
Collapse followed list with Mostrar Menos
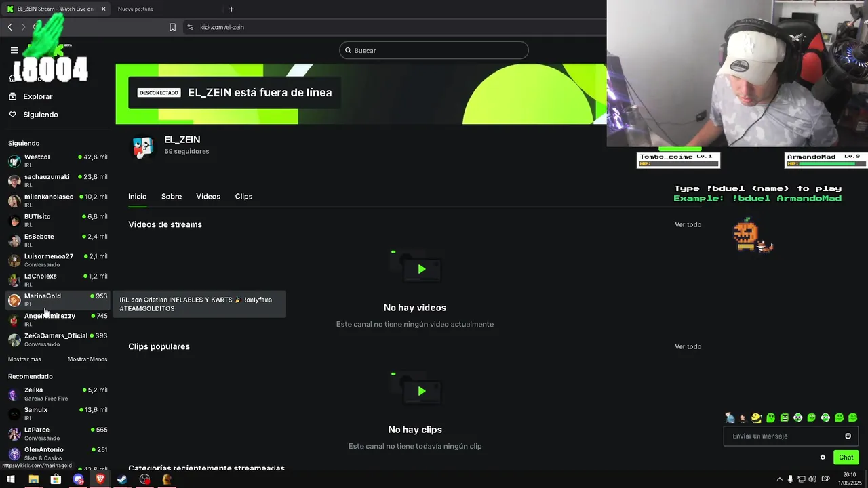87,359
